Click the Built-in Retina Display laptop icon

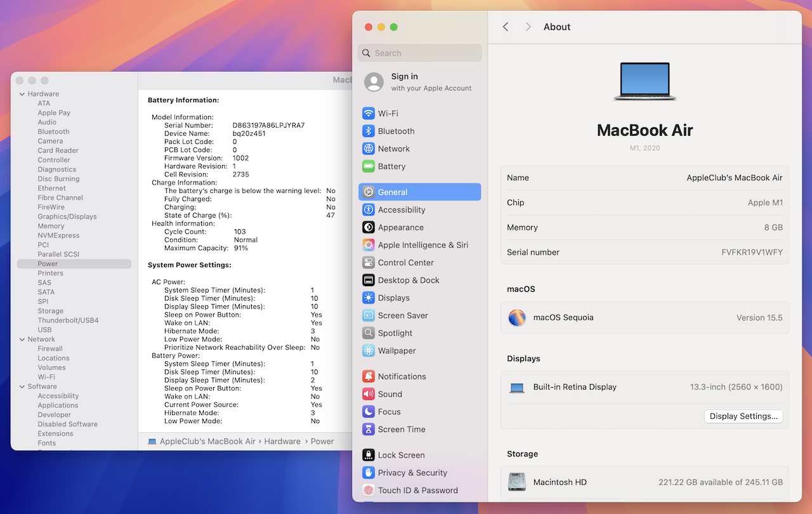[517, 388]
